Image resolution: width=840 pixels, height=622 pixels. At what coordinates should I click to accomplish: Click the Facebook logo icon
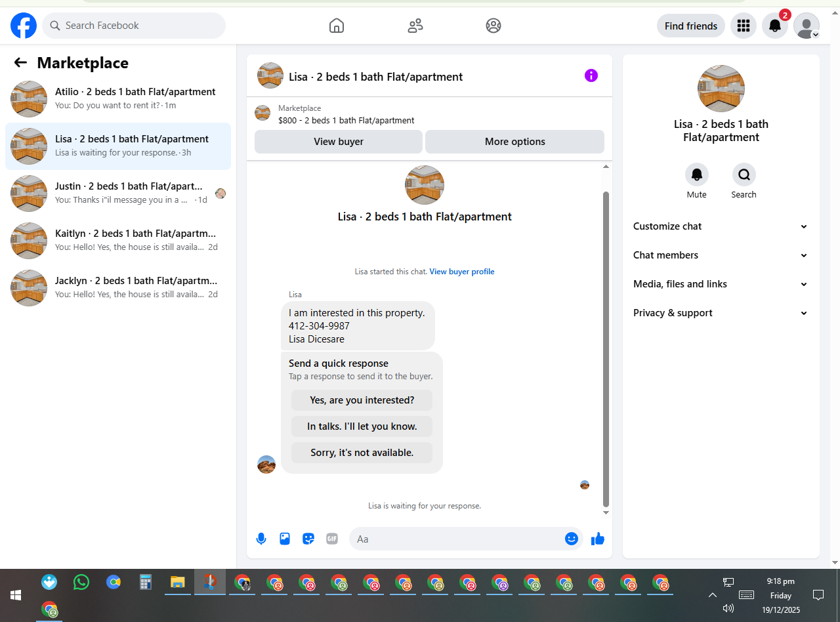(24, 26)
